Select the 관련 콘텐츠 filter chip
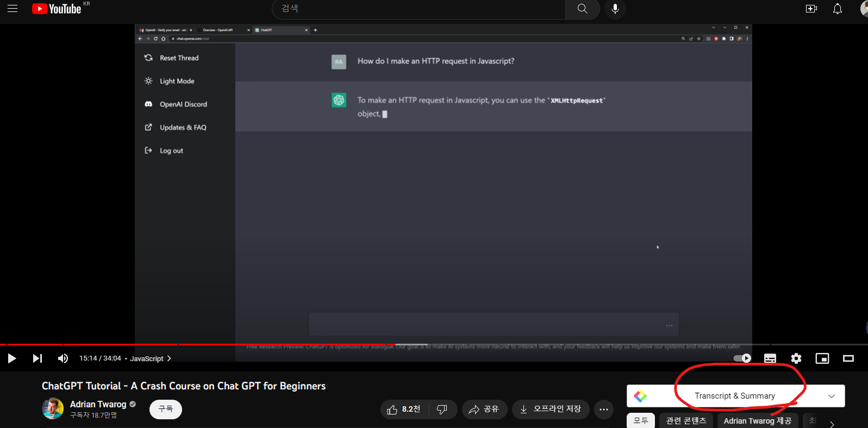This screenshot has height=428, width=868. [686, 421]
